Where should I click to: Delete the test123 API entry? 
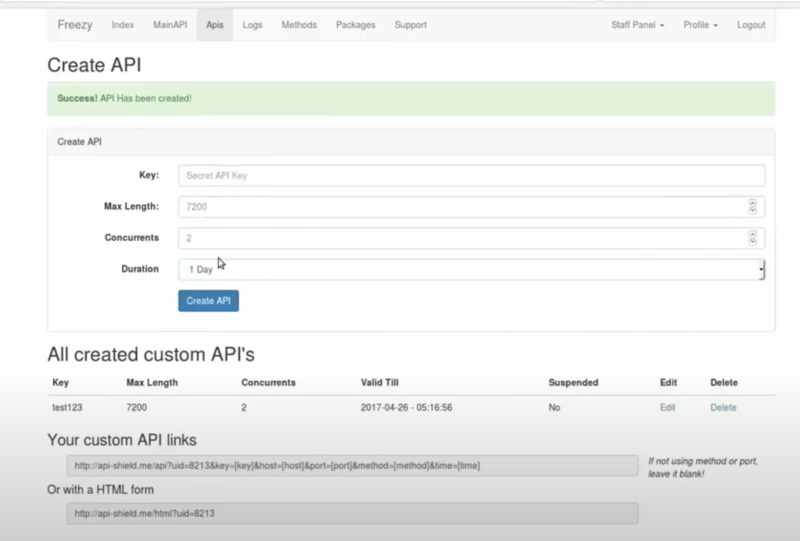[x=723, y=407]
